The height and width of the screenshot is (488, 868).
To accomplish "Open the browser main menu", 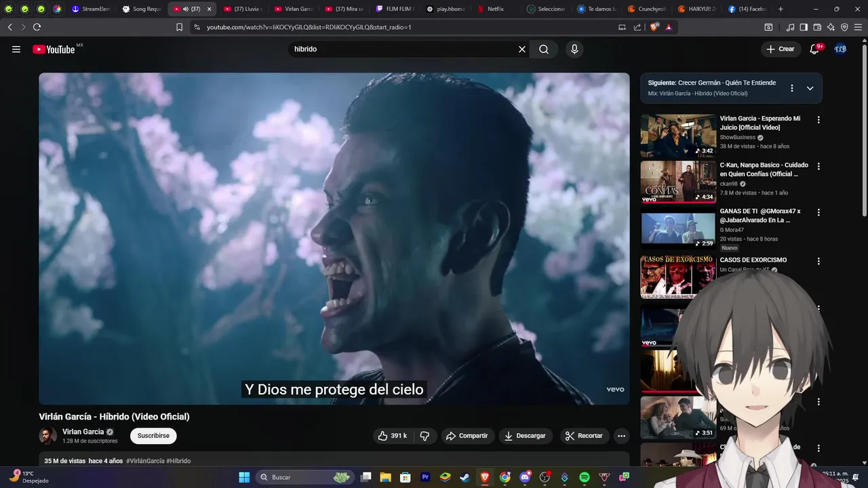I will 859,27.
